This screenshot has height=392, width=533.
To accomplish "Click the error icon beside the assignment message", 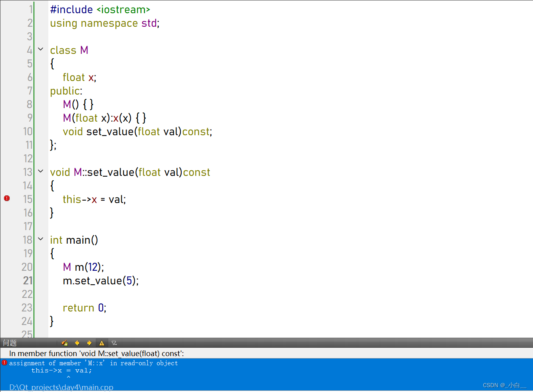I will click(4, 362).
